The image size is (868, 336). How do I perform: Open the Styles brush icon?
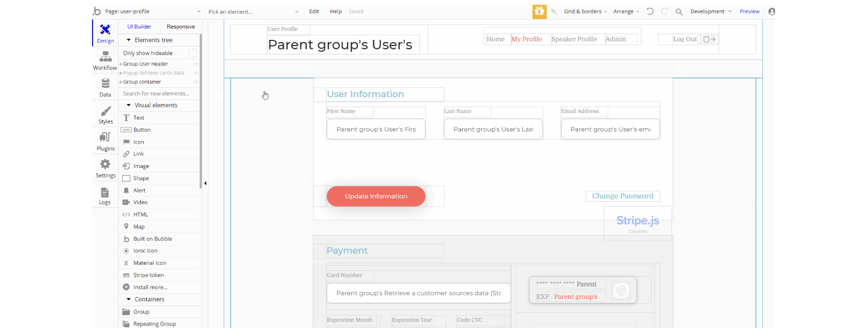coord(105,114)
